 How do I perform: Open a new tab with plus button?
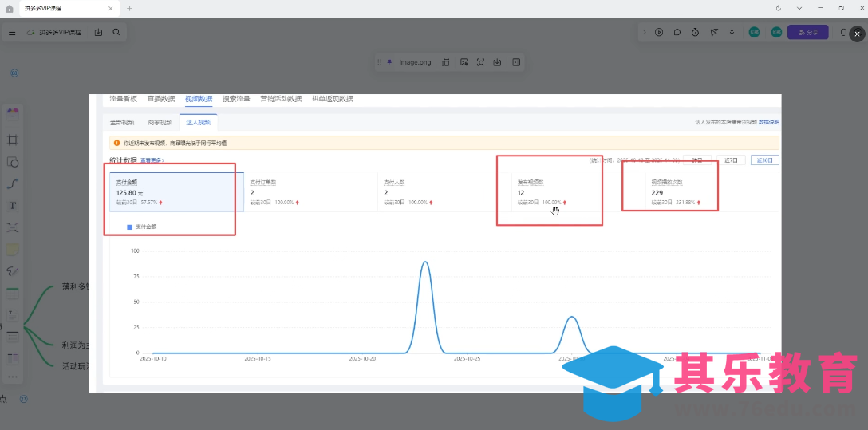pos(130,8)
